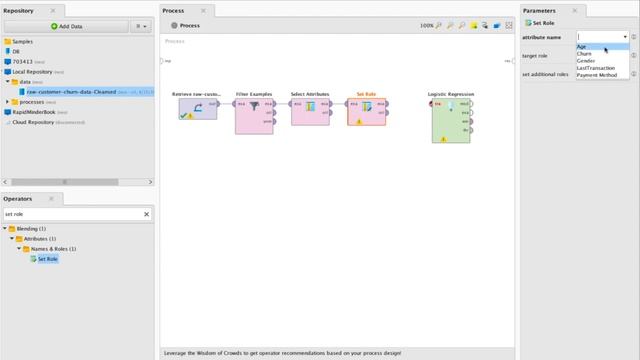Click info icon beside set additional roles
Image resolution: width=640 pixels, height=360 pixels.
pyautogui.click(x=634, y=74)
